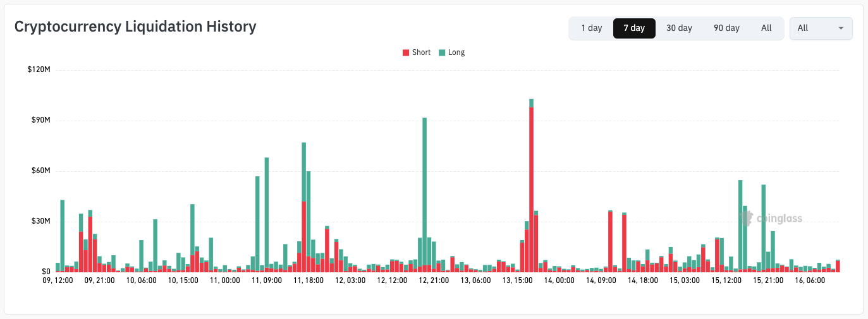The height and width of the screenshot is (319, 868).
Task: Switch to the 30 day range
Action: tap(679, 28)
